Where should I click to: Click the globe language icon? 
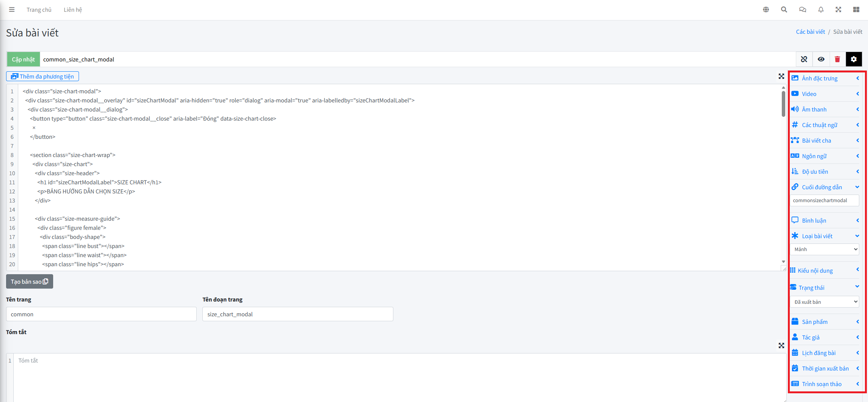(766, 9)
